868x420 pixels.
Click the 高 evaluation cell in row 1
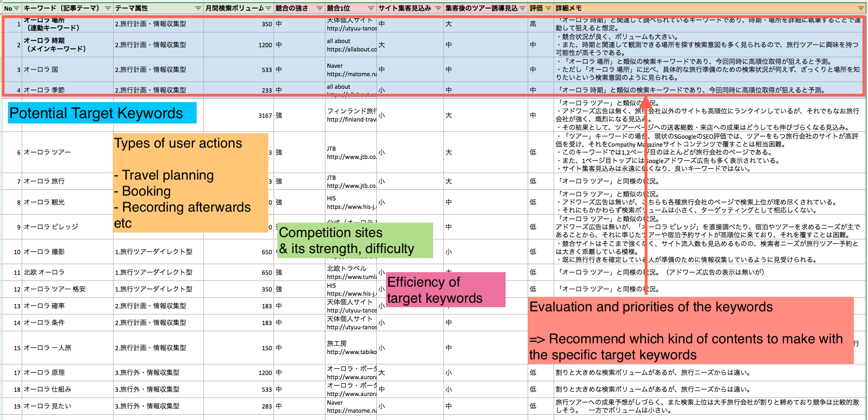(x=541, y=24)
